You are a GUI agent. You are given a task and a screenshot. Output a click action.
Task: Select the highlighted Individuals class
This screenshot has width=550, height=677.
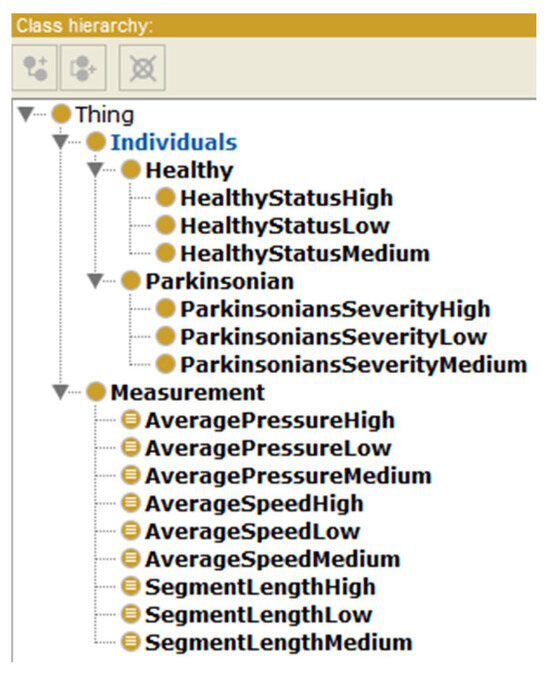point(174,142)
